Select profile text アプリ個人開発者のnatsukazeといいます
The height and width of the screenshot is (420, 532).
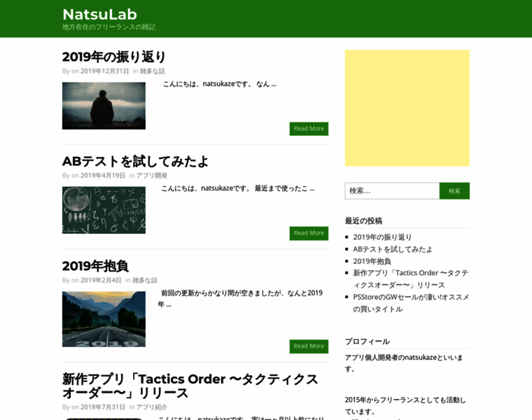[404, 363]
